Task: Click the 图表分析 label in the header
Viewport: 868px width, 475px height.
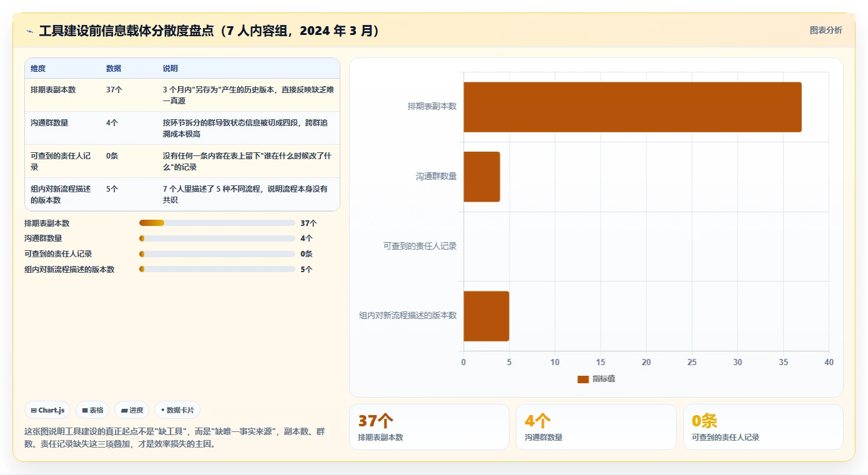Action: (826, 30)
